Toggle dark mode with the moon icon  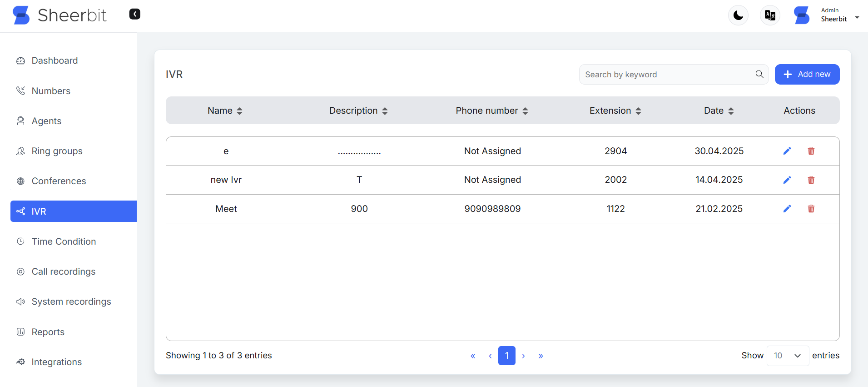[738, 15]
